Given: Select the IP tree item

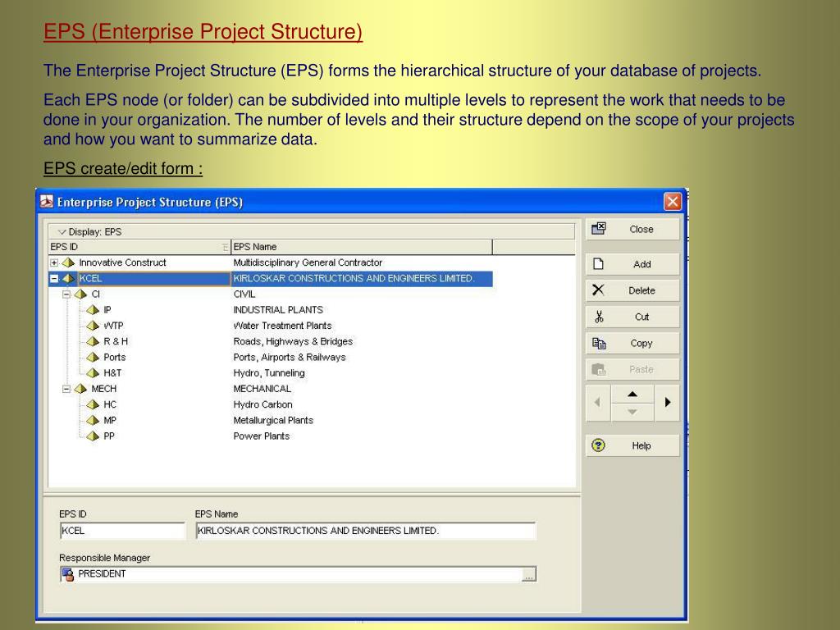Looking at the screenshot, I should (107, 309).
